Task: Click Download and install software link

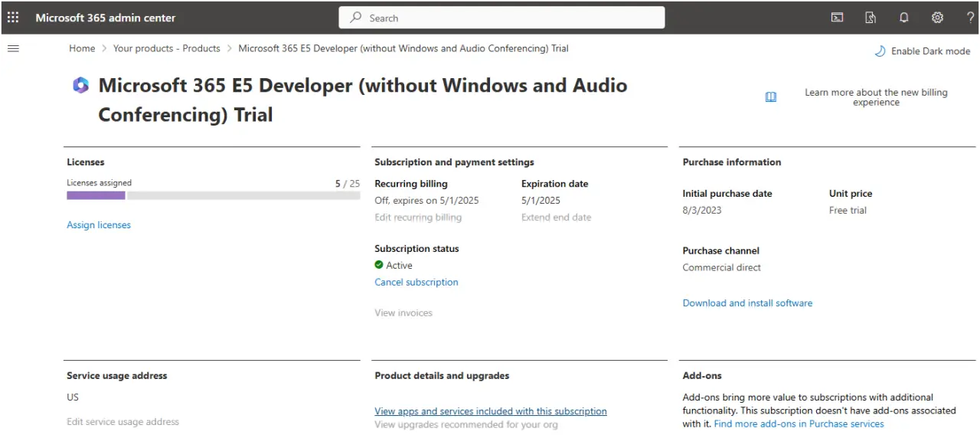Action: [x=747, y=303]
